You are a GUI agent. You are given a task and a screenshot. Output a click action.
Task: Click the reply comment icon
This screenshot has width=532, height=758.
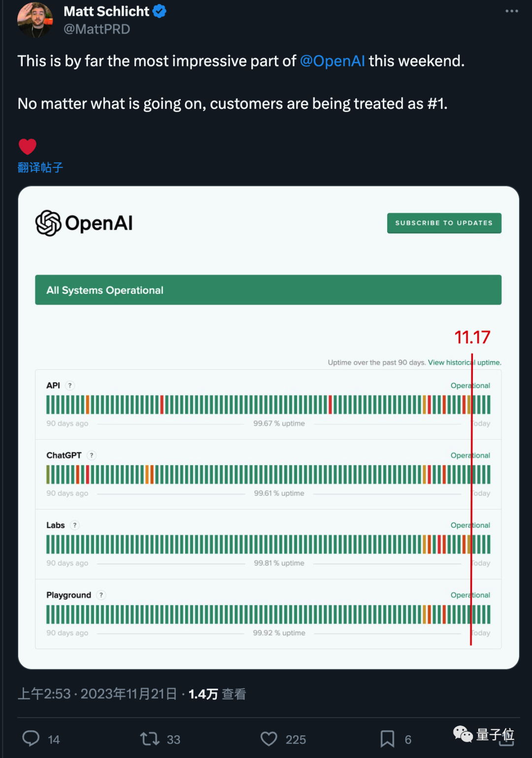31,738
